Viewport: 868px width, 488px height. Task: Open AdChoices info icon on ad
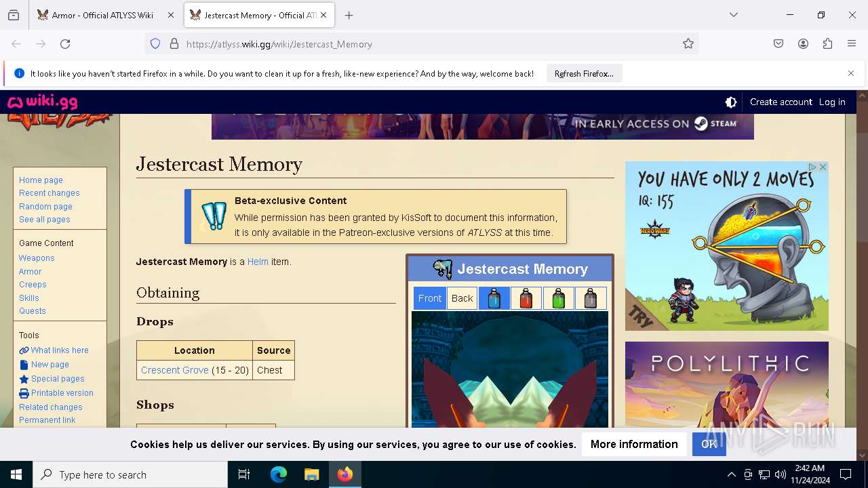[x=812, y=167]
